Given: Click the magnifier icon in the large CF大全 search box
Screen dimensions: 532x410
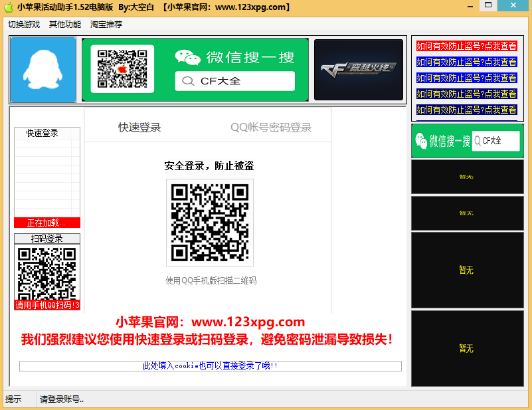Looking at the screenshot, I should [x=188, y=81].
